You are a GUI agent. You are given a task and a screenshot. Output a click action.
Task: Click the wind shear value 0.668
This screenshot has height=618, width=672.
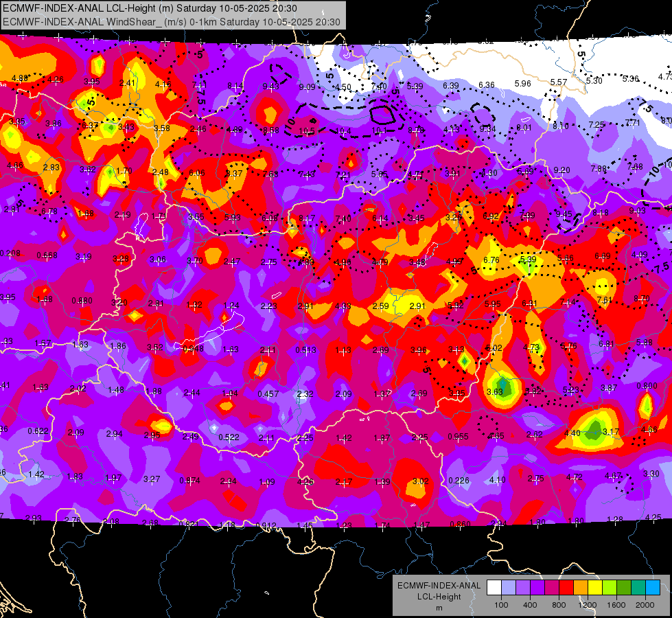[x=47, y=255]
